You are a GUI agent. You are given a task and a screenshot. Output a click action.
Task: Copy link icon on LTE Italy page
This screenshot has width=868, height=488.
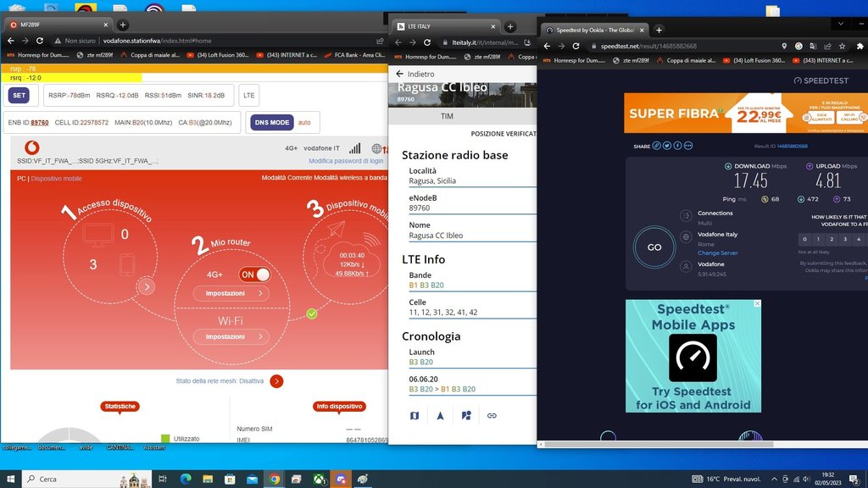492,415
